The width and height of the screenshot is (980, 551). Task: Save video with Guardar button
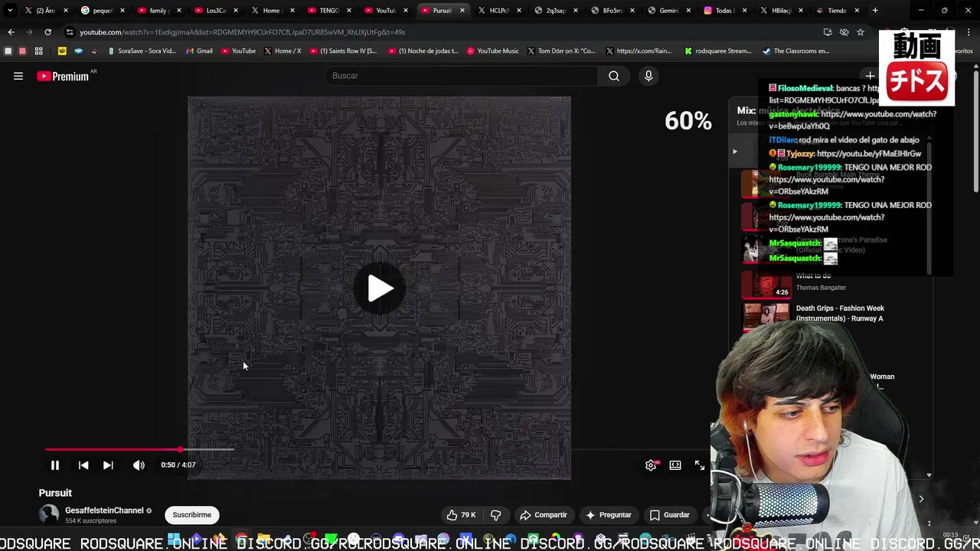pyautogui.click(x=670, y=515)
